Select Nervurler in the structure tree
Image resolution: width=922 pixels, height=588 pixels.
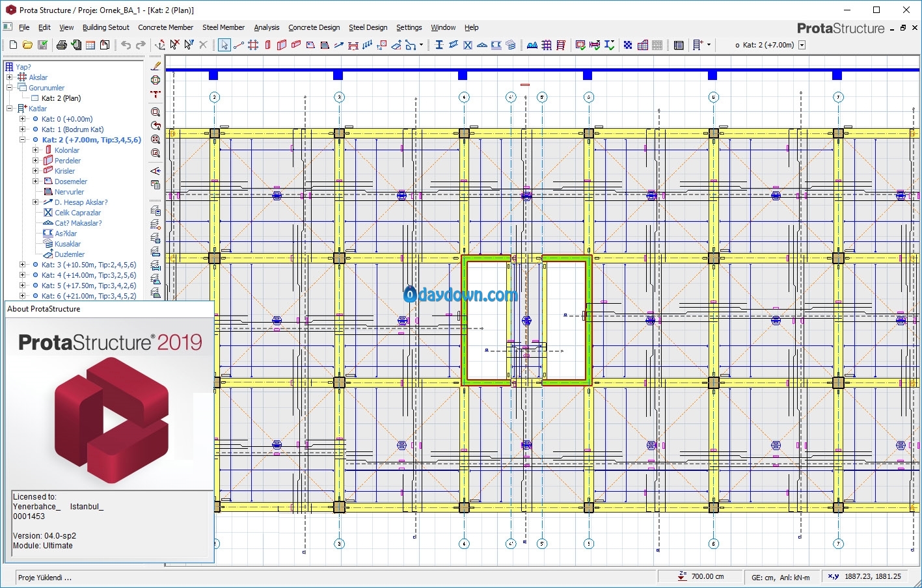point(69,192)
